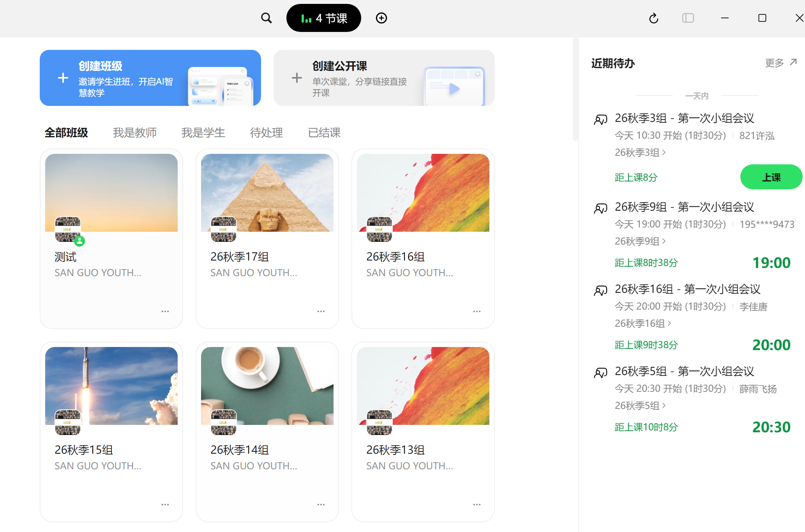Screen dimensions: 805x532
Task: Open more options on 26秋季13组 card
Action: (x=477, y=505)
